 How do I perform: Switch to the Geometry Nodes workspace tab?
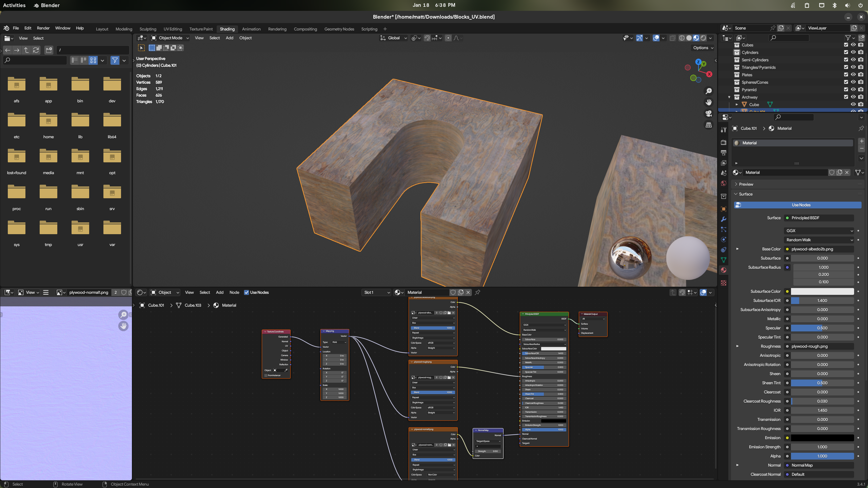(x=339, y=29)
